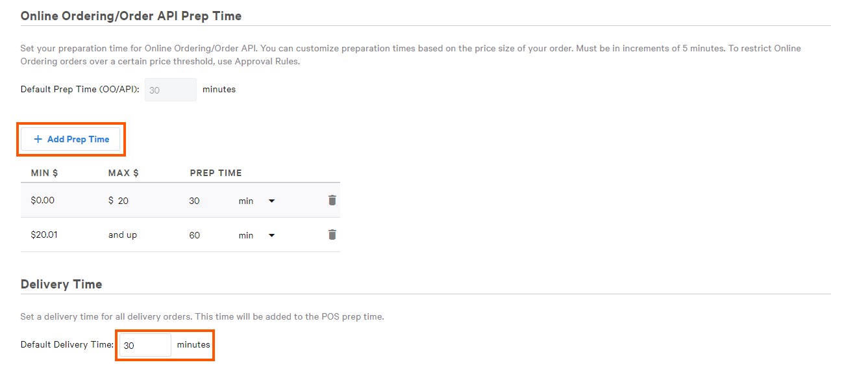
Task: Click the PREP TIME column header
Action: pos(216,173)
